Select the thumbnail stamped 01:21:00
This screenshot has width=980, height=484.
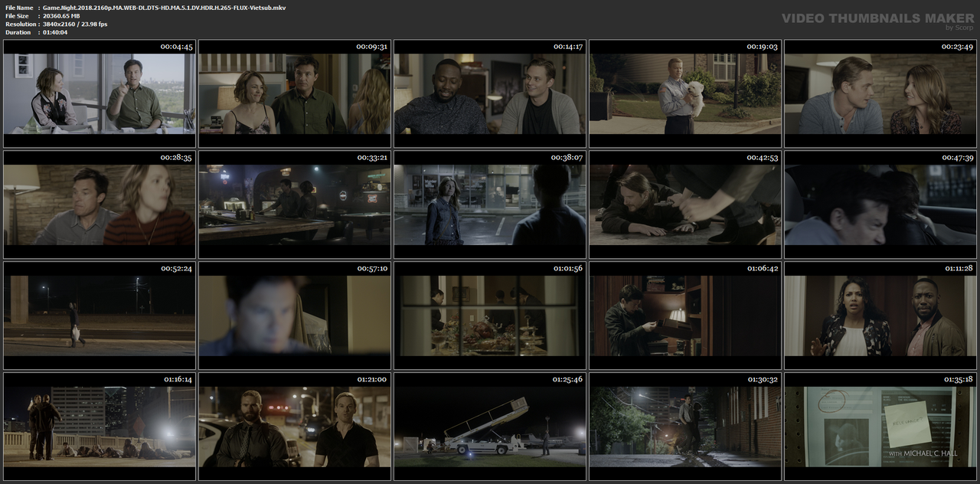point(295,427)
